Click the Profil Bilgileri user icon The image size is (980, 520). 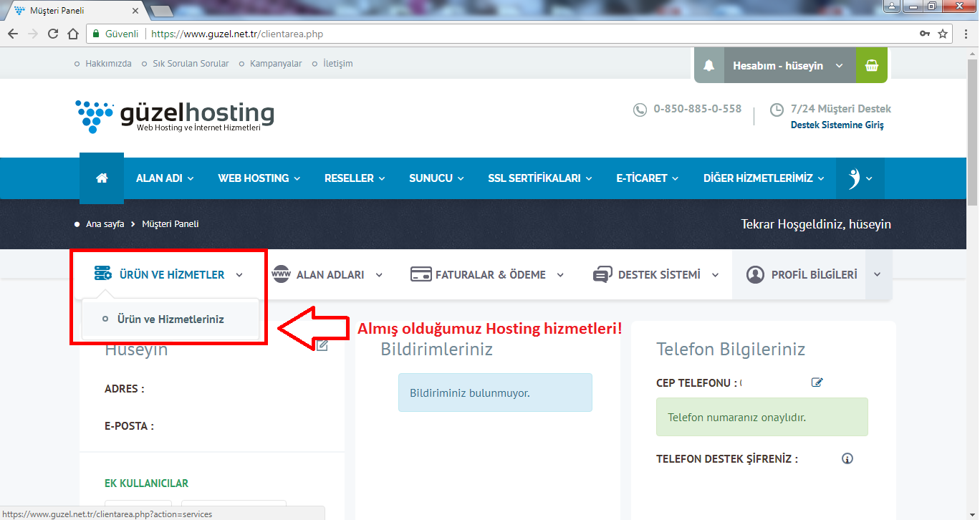click(x=755, y=274)
